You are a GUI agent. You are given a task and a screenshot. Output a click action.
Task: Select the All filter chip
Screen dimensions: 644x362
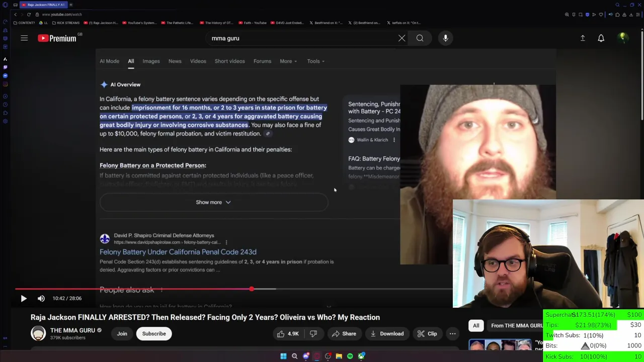click(476, 326)
